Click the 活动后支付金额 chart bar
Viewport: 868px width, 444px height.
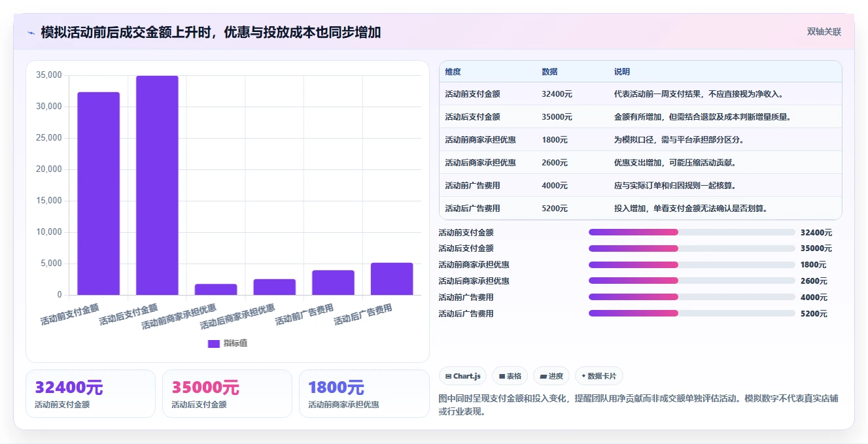tap(157, 186)
